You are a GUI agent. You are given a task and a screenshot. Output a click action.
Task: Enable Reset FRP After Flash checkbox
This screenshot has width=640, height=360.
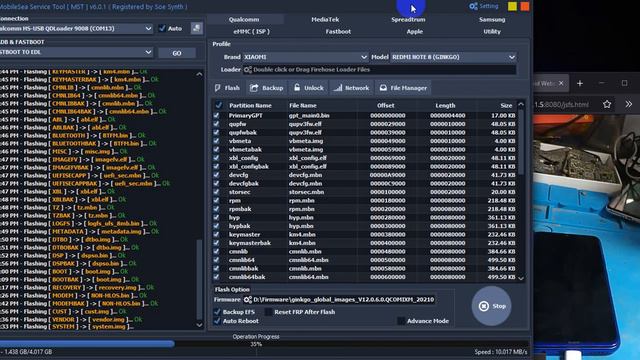pyautogui.click(x=268, y=312)
